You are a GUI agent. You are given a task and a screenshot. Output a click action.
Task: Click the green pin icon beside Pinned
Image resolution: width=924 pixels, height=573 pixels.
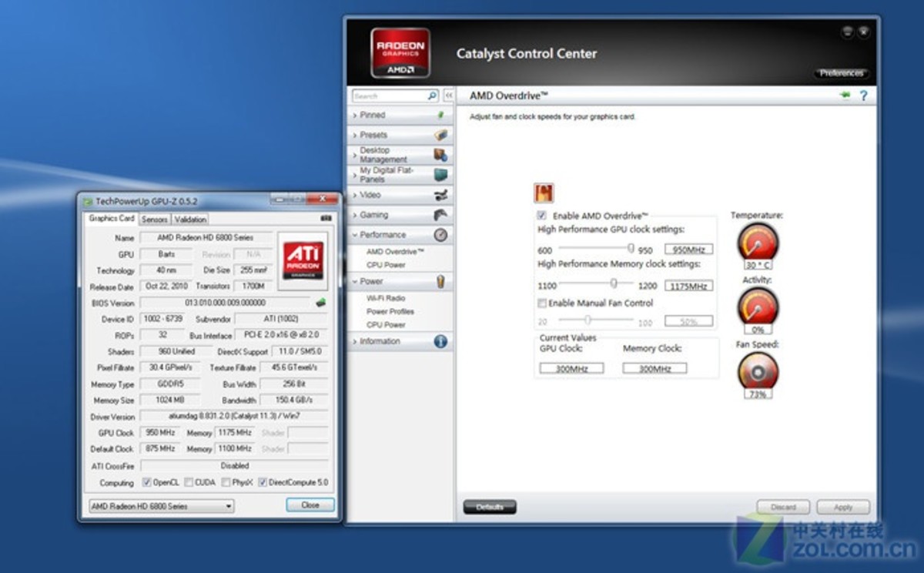[440, 115]
